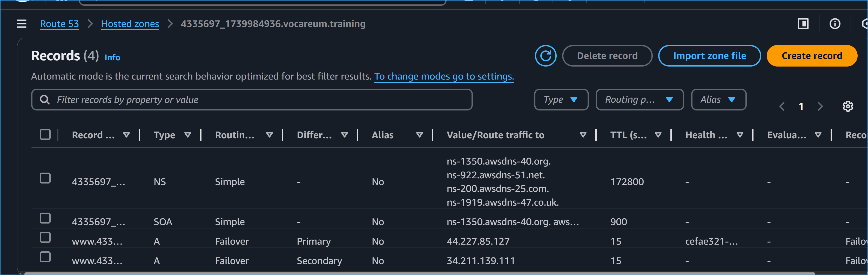Navigate to Route 53 breadcrumb

point(59,24)
